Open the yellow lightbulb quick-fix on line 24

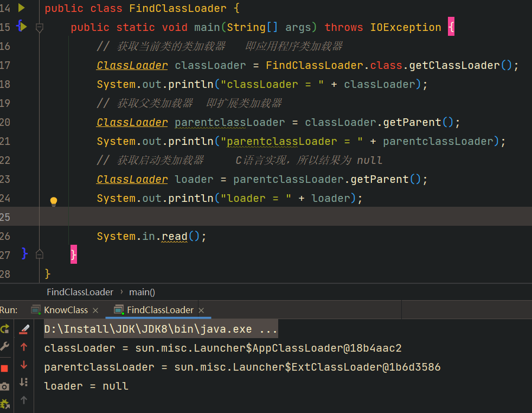click(54, 201)
